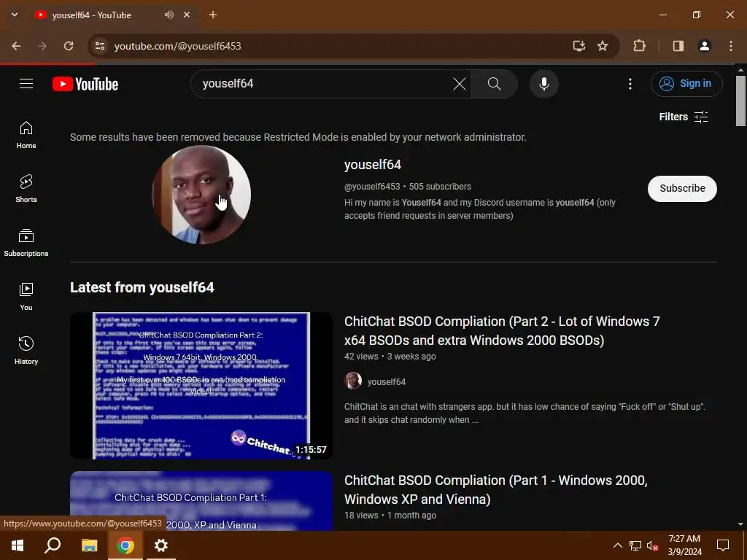
Task: Open the You section in the sidebar
Action: pyautogui.click(x=26, y=296)
